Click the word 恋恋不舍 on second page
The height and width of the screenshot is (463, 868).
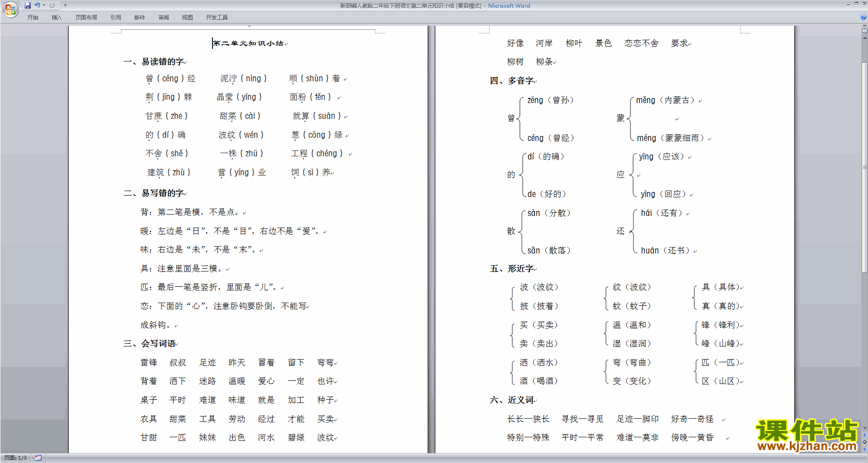642,43
